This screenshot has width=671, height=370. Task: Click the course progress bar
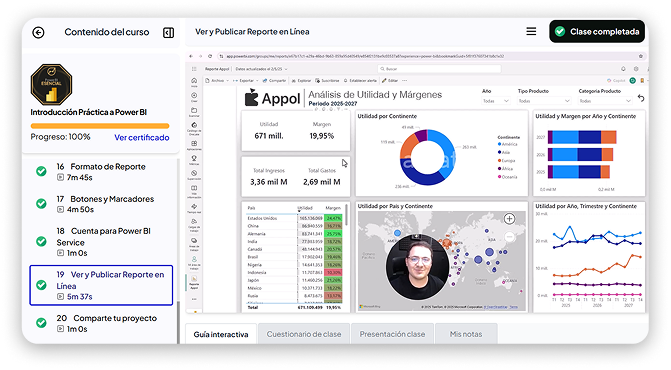[100, 126]
